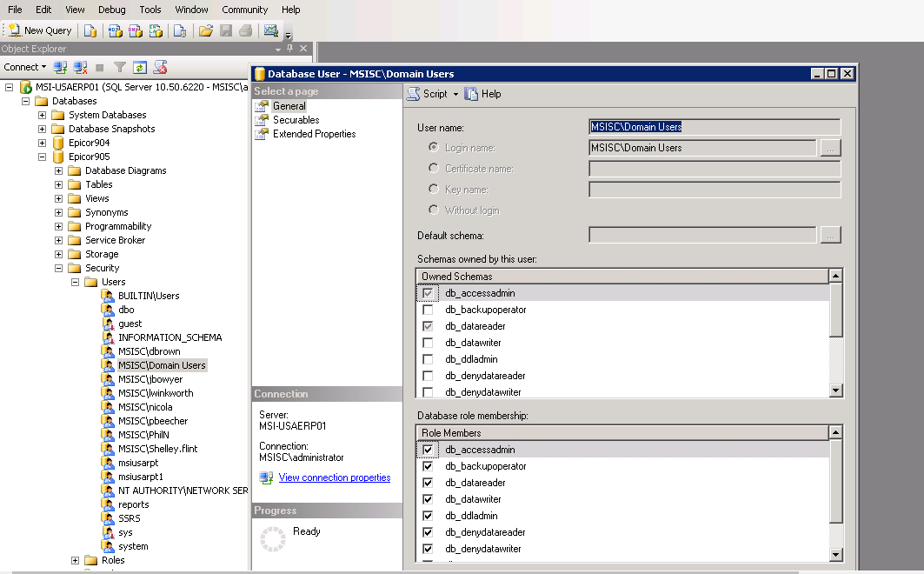
Task: Click the script-with-red-X icon in Object Explorer toolbar
Action: (x=160, y=67)
